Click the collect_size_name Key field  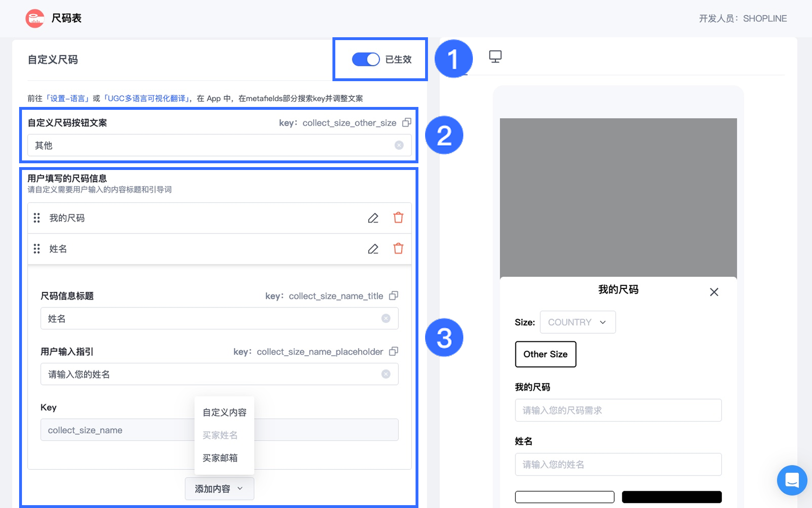tap(219, 430)
